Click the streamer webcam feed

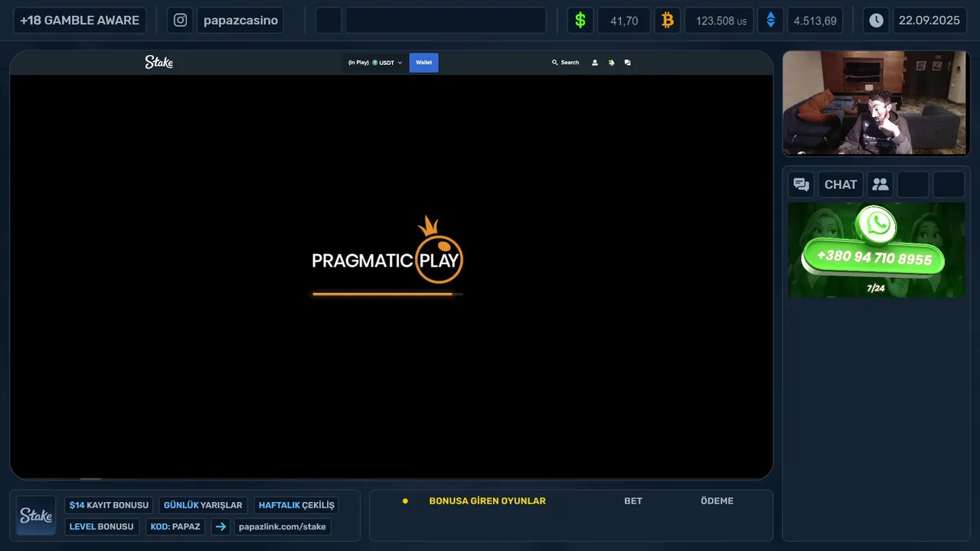pyautogui.click(x=876, y=103)
